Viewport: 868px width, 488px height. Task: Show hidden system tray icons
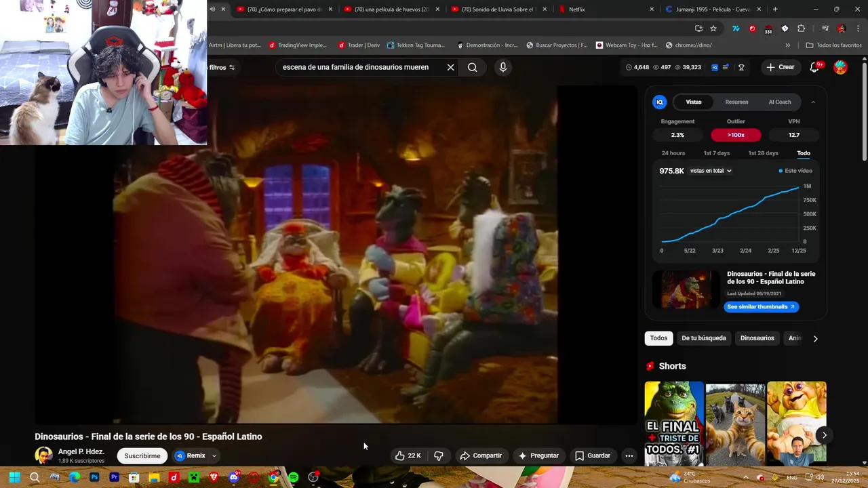point(745,477)
